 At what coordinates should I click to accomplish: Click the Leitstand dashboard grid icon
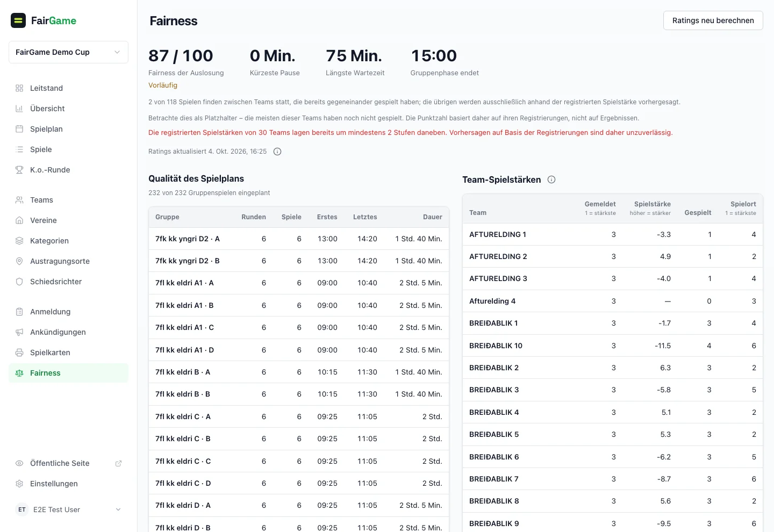tap(19, 88)
